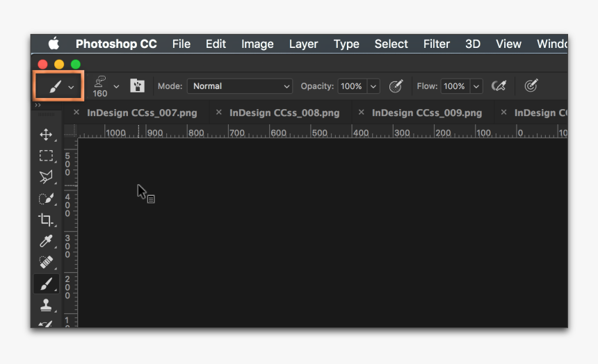Open the Layer menu
Image resolution: width=598 pixels, height=364 pixels.
(304, 44)
